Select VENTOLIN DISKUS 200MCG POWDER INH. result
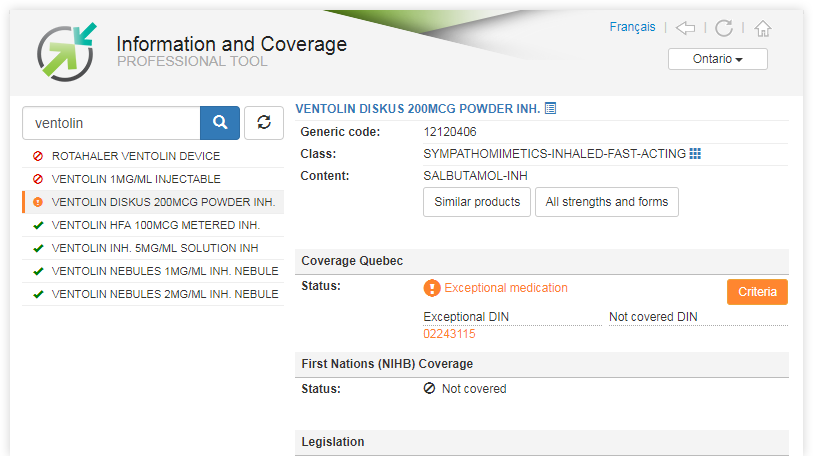Screen dimensions: 813x456 pos(153,202)
